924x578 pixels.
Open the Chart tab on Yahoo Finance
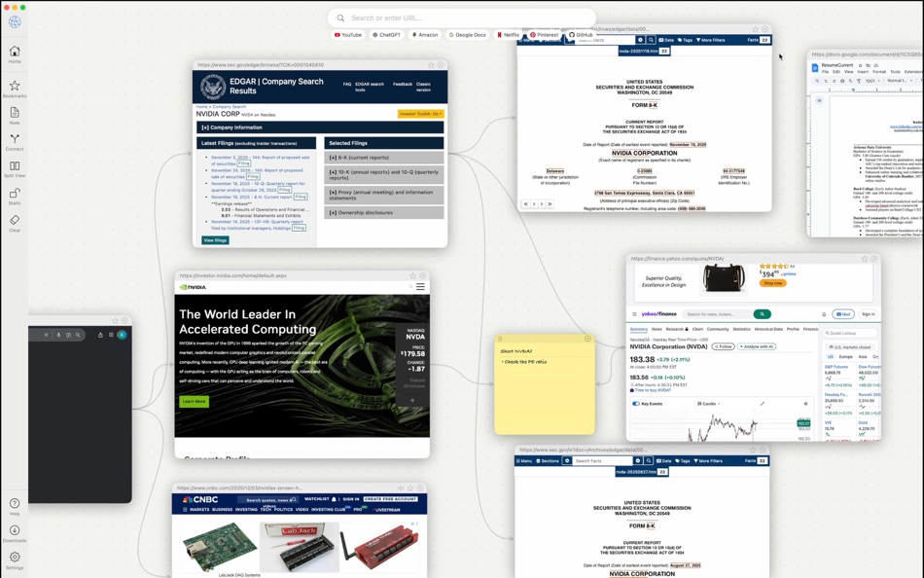coord(697,329)
